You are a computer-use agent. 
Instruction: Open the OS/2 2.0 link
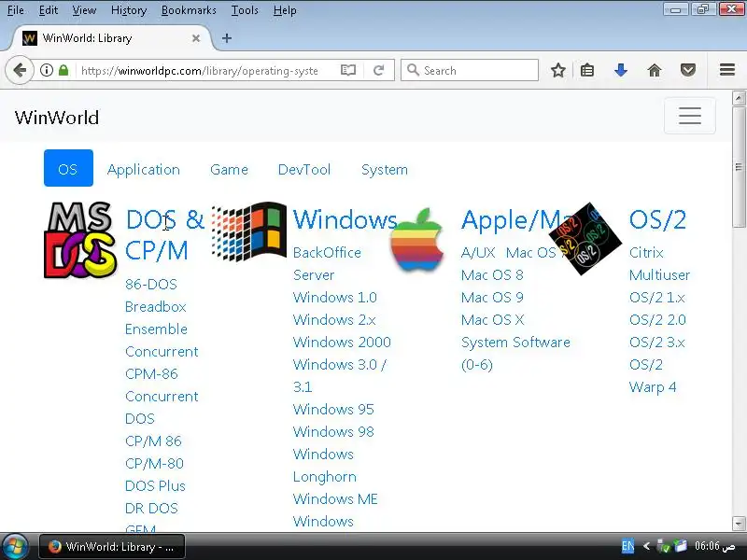click(x=657, y=319)
